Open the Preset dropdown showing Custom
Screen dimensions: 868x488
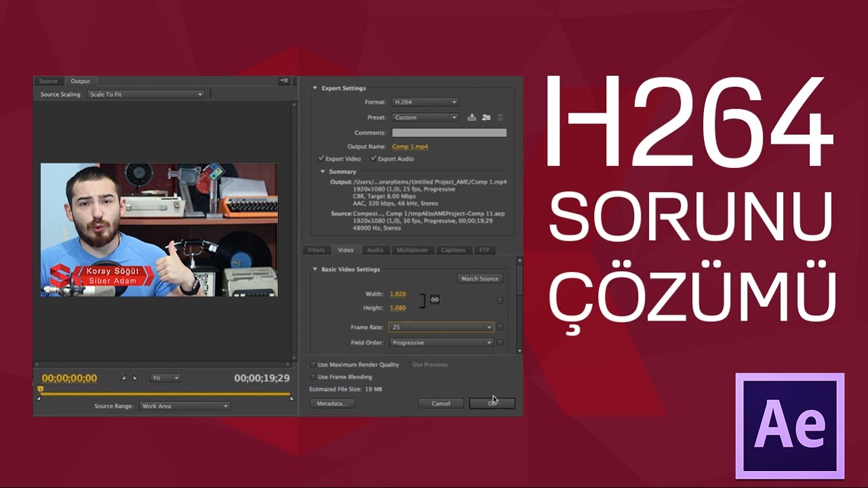coord(425,117)
